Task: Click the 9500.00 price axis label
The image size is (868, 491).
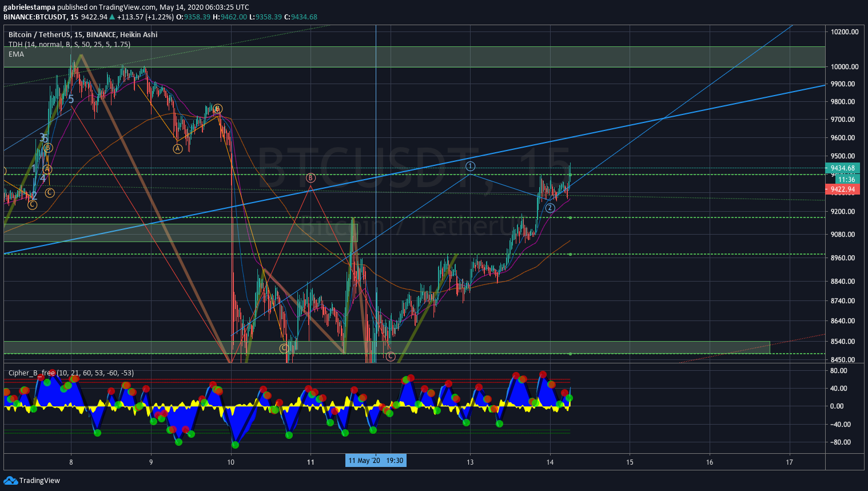Action: (x=843, y=156)
